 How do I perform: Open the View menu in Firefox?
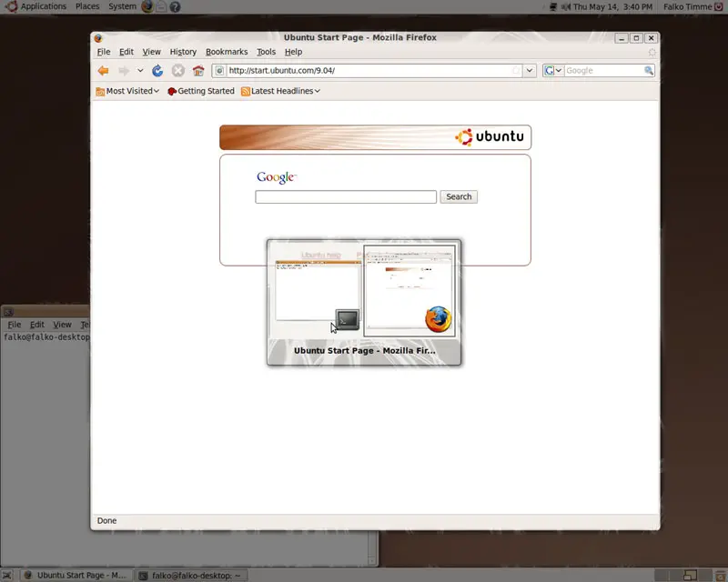151,52
